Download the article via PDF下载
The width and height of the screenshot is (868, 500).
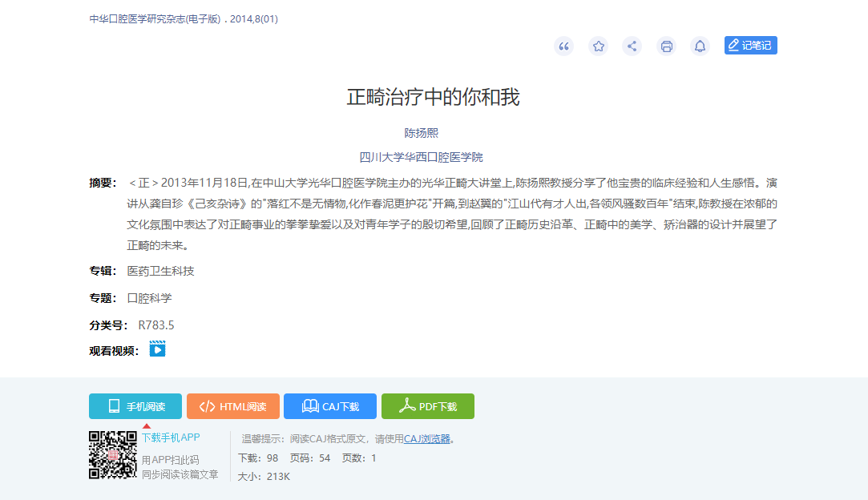[427, 406]
